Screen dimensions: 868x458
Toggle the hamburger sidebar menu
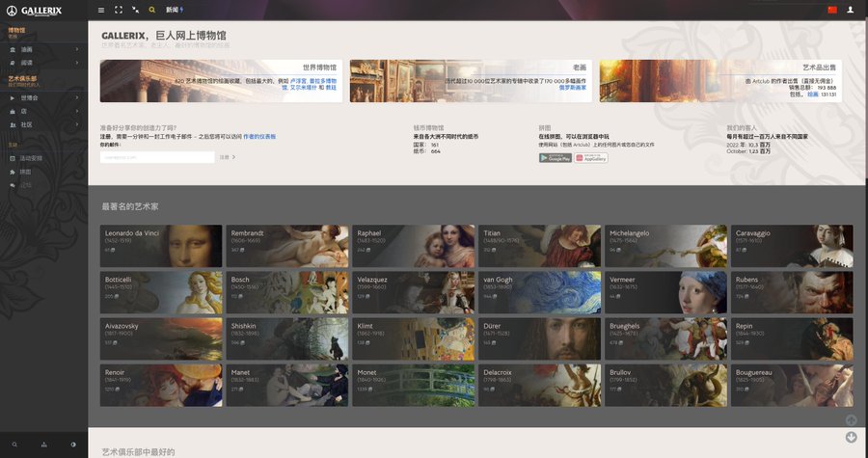click(100, 10)
